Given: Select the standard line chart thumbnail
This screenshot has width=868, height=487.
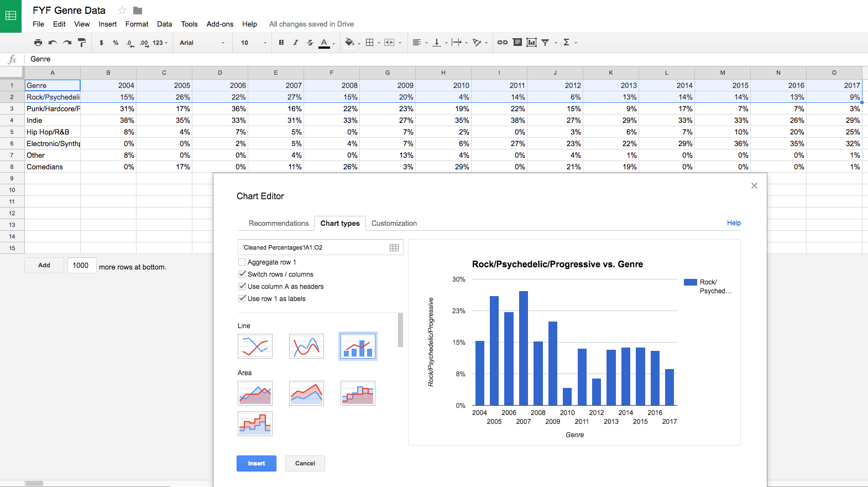Looking at the screenshot, I should (255, 346).
